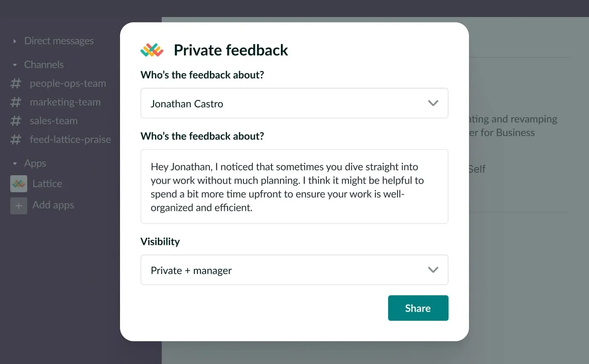Image resolution: width=589 pixels, height=364 pixels.
Task: Collapse the Apps section arrow
Action: coord(15,164)
